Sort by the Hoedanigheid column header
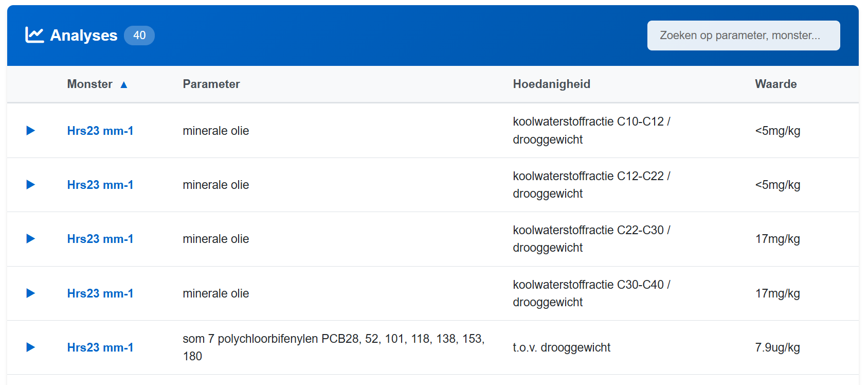The image size is (868, 385). click(x=551, y=84)
